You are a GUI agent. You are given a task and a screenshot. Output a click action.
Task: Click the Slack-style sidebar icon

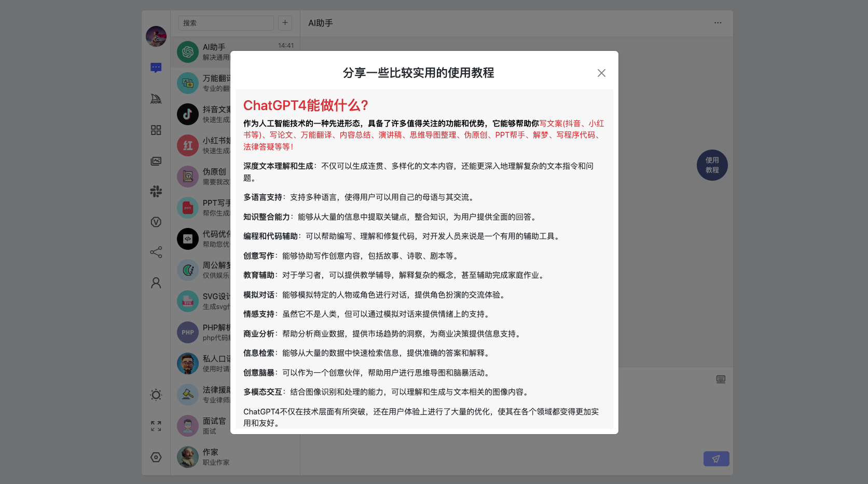click(156, 191)
